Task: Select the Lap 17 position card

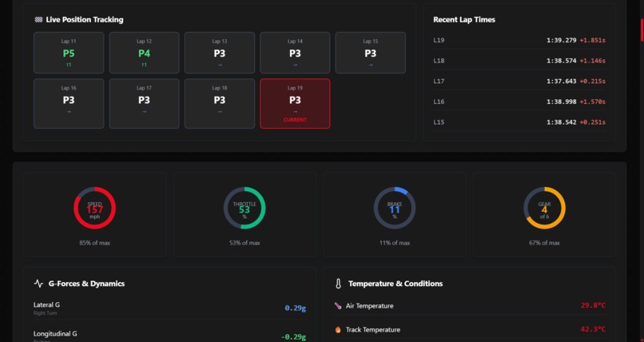Action: [144, 103]
